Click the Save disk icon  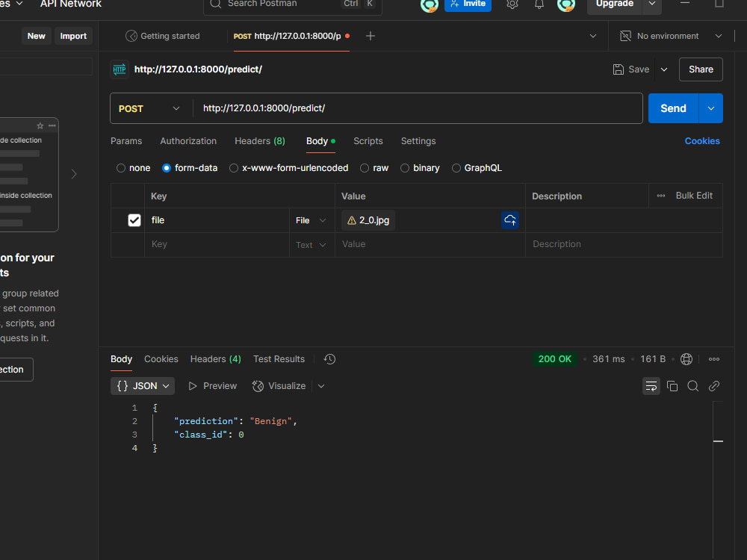tap(618, 69)
